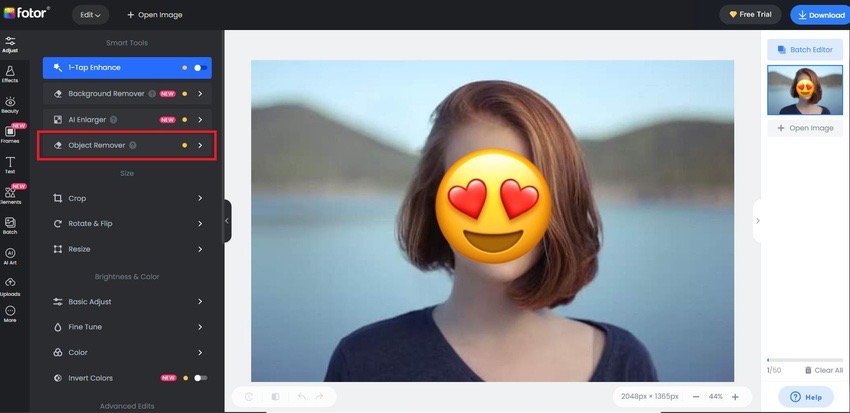Undo the last edit
Image resolution: width=850 pixels, height=413 pixels.
point(302,397)
